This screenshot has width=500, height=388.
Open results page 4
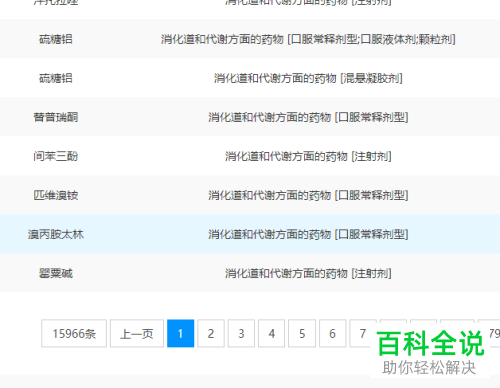(x=272, y=333)
